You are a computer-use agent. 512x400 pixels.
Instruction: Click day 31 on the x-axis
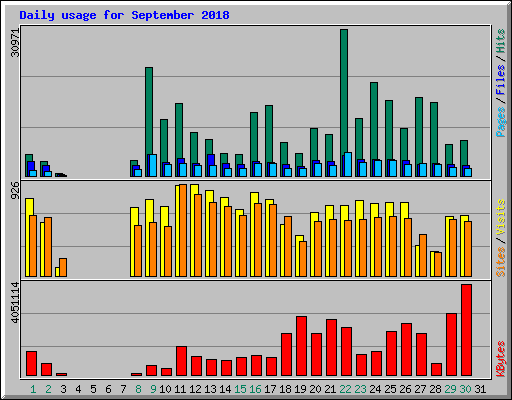[480, 389]
